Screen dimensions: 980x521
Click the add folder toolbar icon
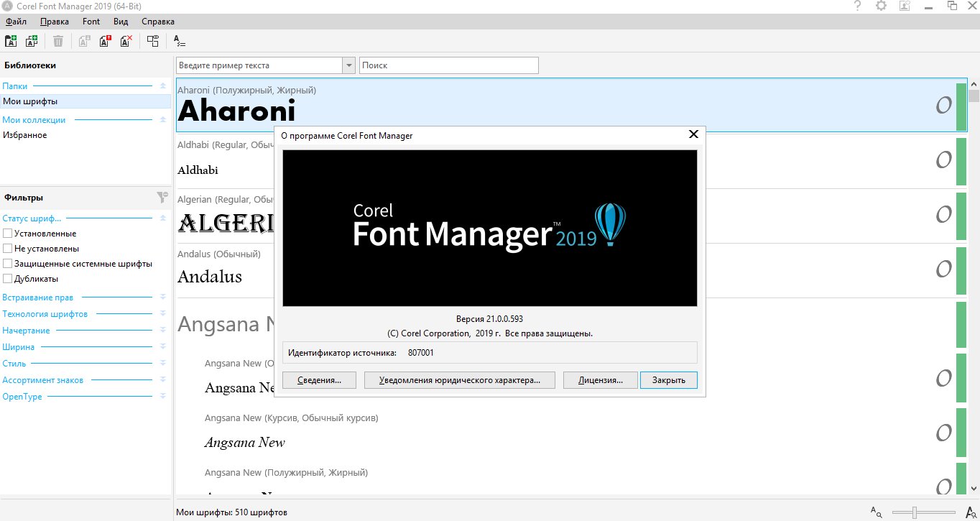pos(11,41)
